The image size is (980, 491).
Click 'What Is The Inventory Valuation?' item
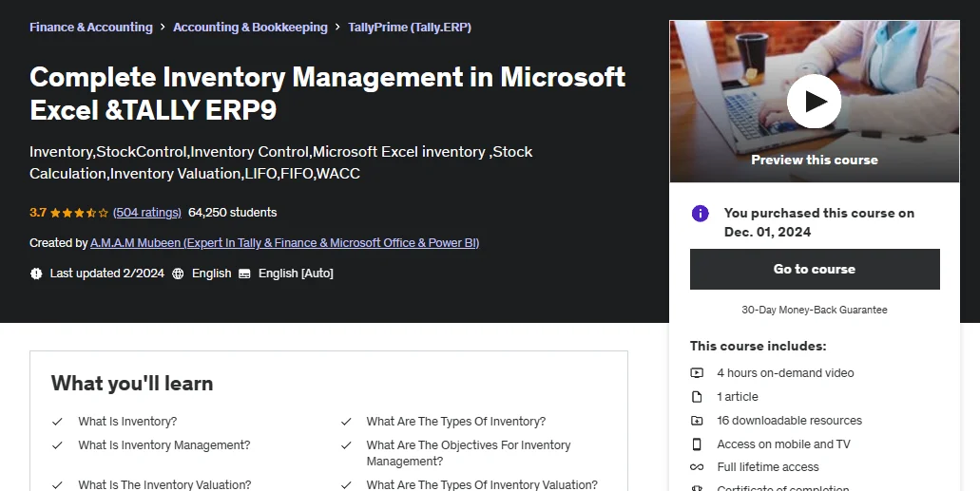pyautogui.click(x=164, y=484)
